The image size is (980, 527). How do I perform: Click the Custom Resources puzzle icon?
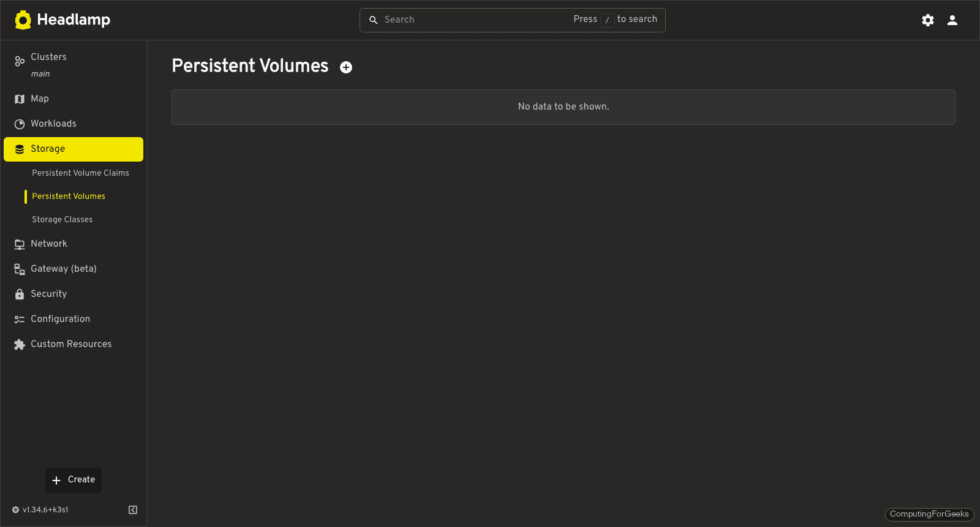(20, 345)
